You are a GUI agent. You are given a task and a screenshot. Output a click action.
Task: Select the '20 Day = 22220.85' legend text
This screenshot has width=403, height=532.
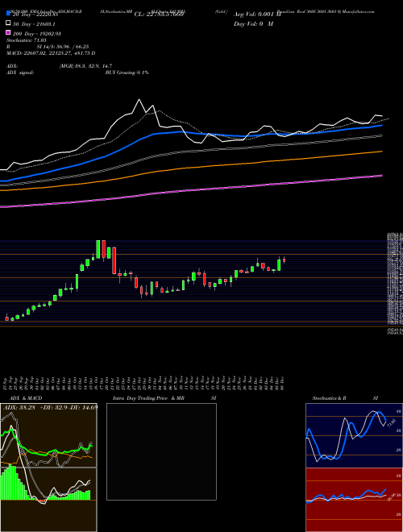pyautogui.click(x=34, y=15)
